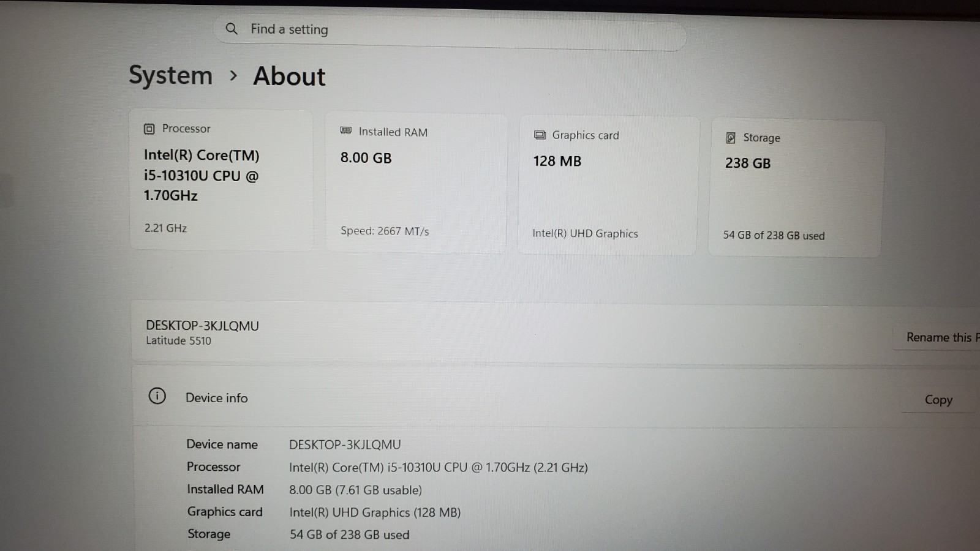This screenshot has width=980, height=551.
Task: Click the Processor row label
Action: (213, 467)
